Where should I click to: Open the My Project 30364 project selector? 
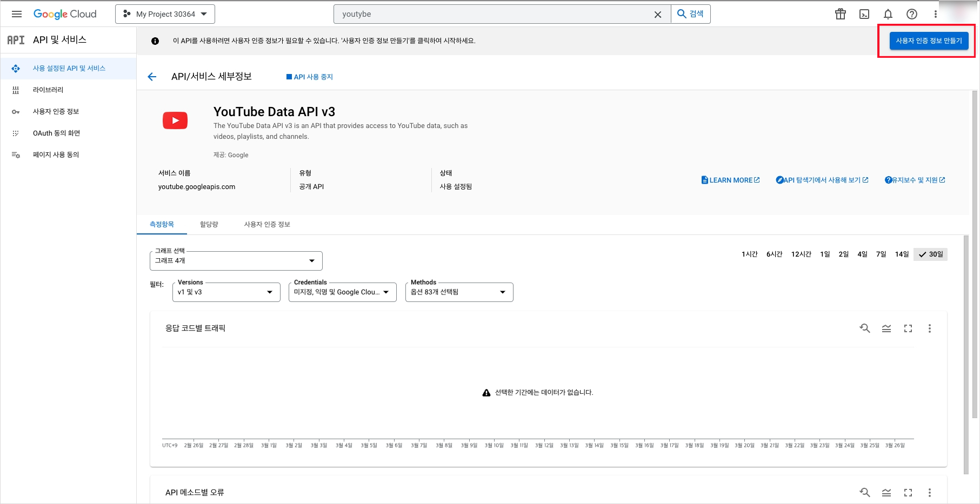click(x=165, y=14)
